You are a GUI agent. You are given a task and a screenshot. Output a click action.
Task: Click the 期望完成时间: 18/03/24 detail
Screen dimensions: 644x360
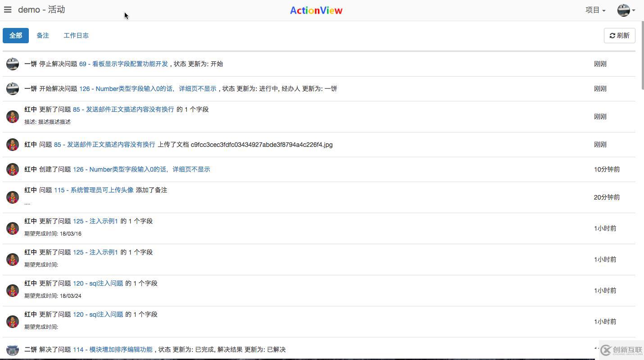53,296
